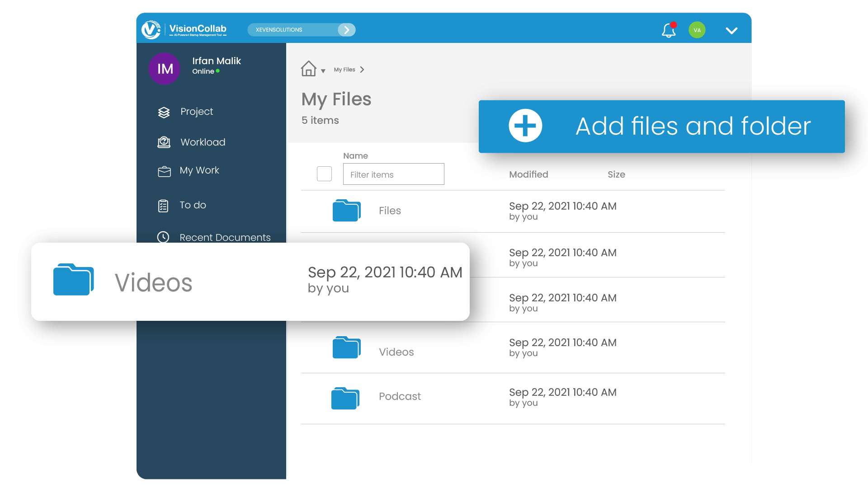This screenshot has width=868, height=488.
Task: Click the plus icon to add files
Action: 525,126
